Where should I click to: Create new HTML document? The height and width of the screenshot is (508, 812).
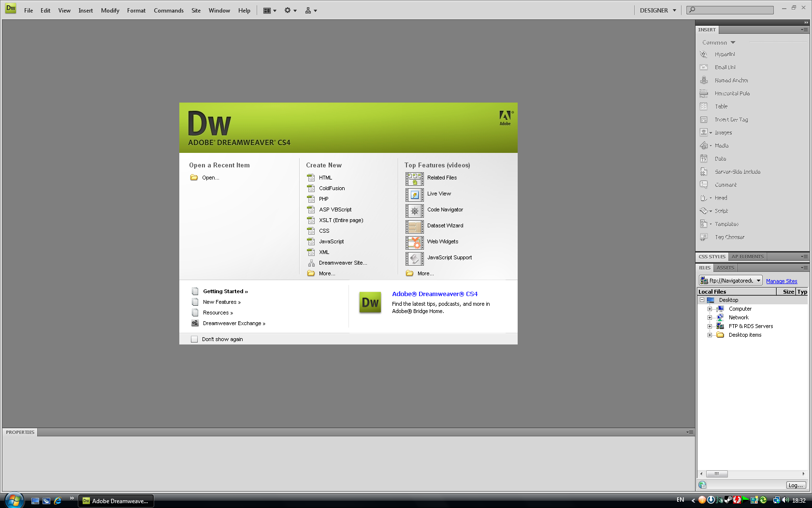coord(325,178)
